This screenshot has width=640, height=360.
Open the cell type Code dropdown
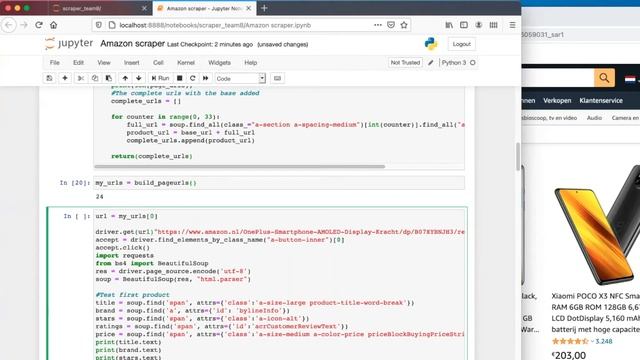(x=240, y=78)
